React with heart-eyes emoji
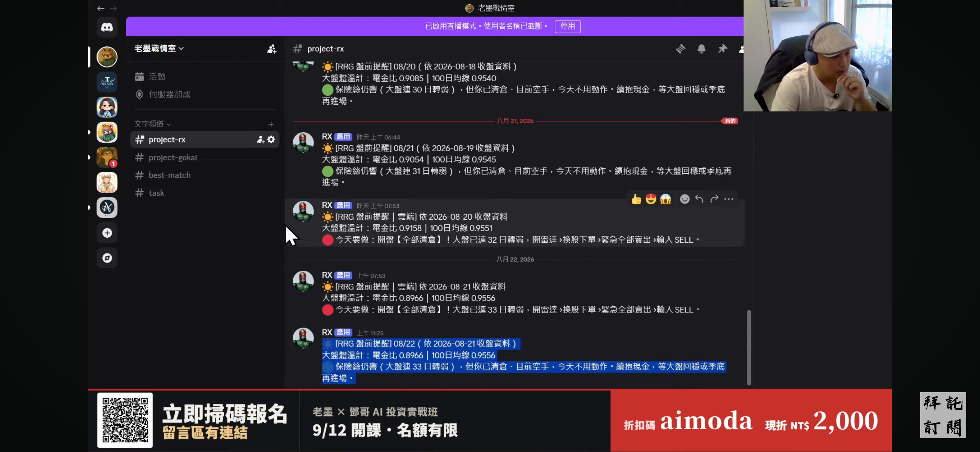The width and height of the screenshot is (980, 452). point(651,199)
